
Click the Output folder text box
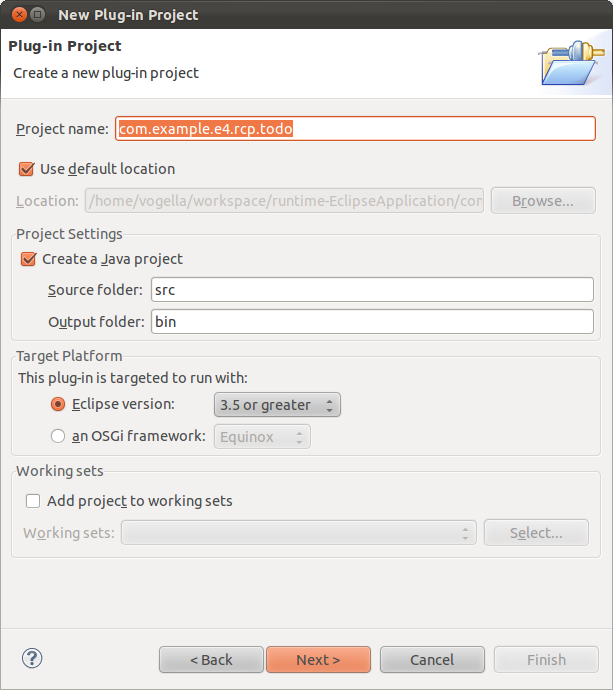pos(371,322)
